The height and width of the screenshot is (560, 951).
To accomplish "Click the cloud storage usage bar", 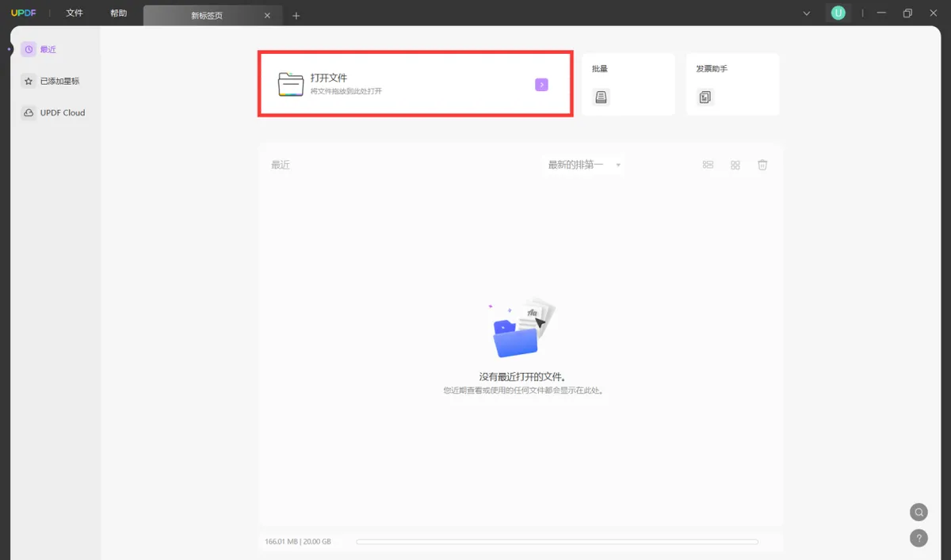I will (557, 542).
